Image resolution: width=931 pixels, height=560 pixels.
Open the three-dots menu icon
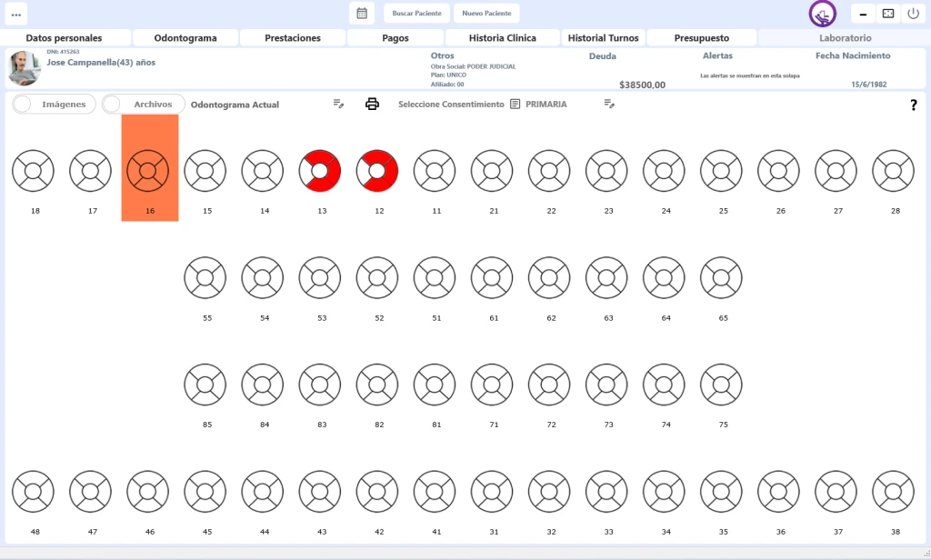click(x=16, y=15)
